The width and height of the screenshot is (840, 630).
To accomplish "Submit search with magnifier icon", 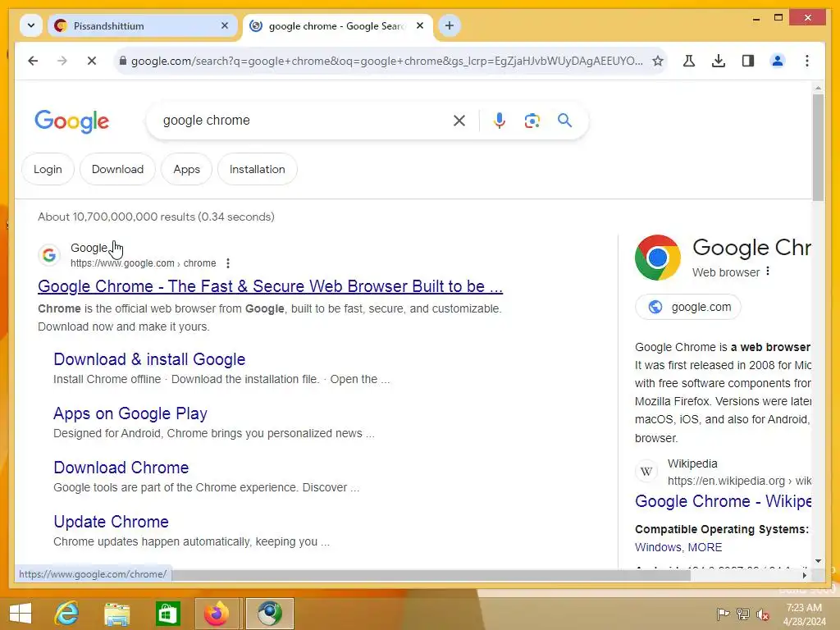I will pyautogui.click(x=564, y=121).
